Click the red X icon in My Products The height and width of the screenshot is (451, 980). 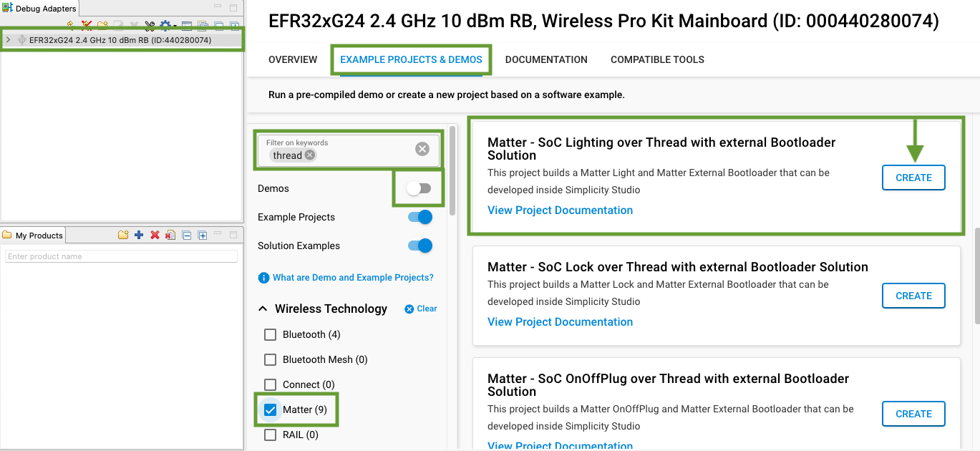pos(155,235)
